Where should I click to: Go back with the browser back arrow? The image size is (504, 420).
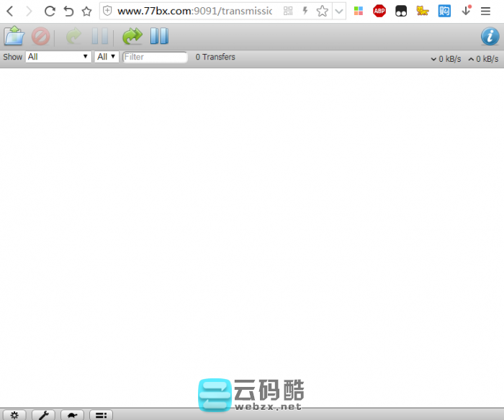point(10,12)
